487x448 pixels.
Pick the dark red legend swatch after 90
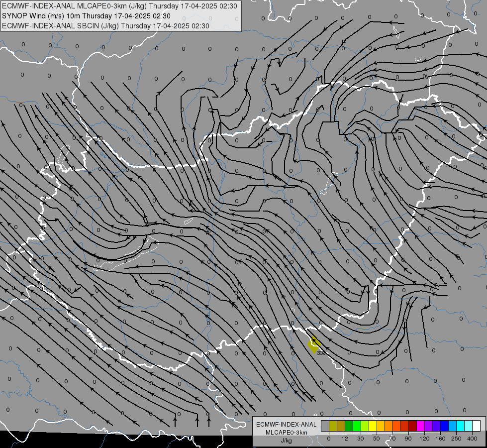point(412,426)
